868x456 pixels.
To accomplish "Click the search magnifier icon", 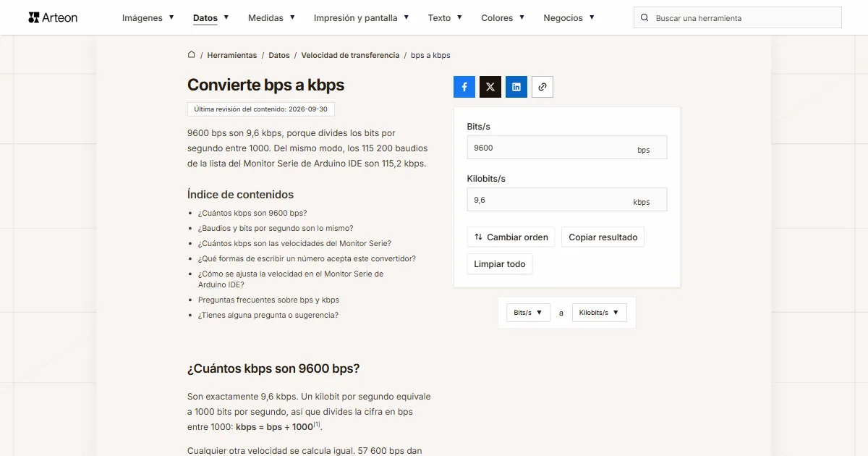I will point(644,18).
